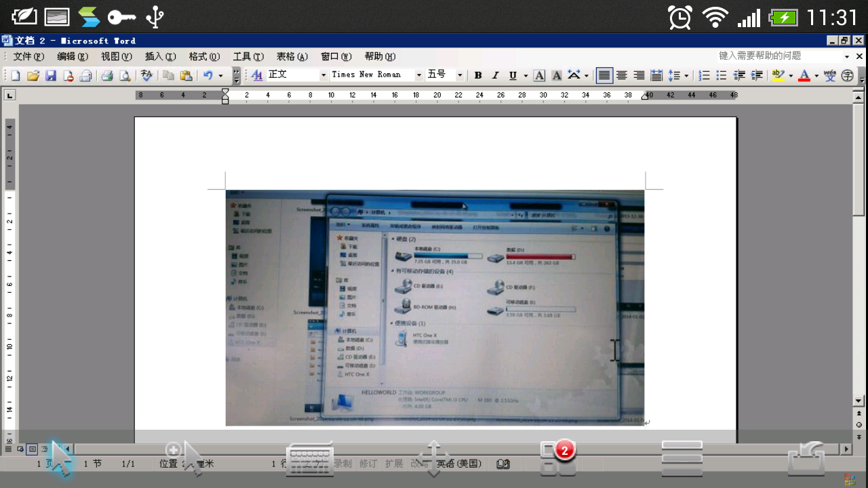Click the Open folder icon

coord(33,75)
